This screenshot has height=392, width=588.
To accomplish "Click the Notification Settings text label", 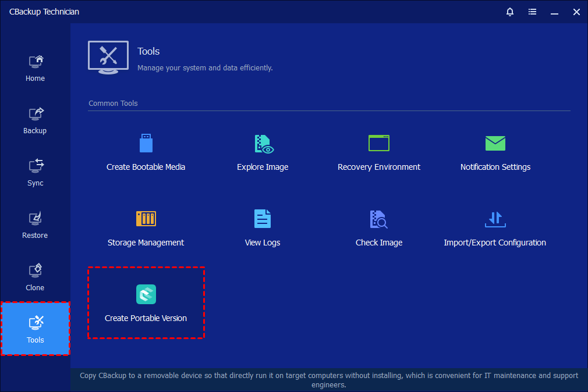I will click(x=495, y=167).
